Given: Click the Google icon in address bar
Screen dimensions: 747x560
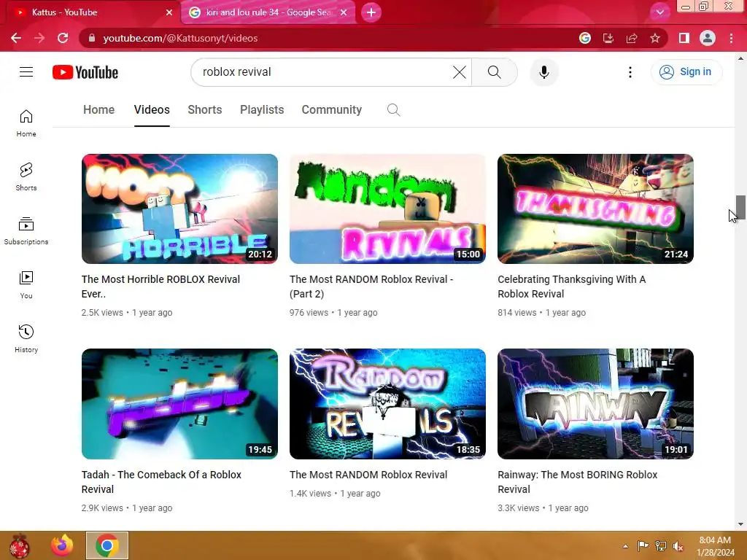Looking at the screenshot, I should [585, 38].
